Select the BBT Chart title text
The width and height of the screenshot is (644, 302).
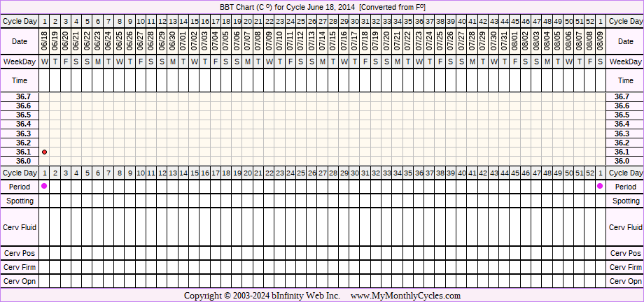[x=322, y=7]
